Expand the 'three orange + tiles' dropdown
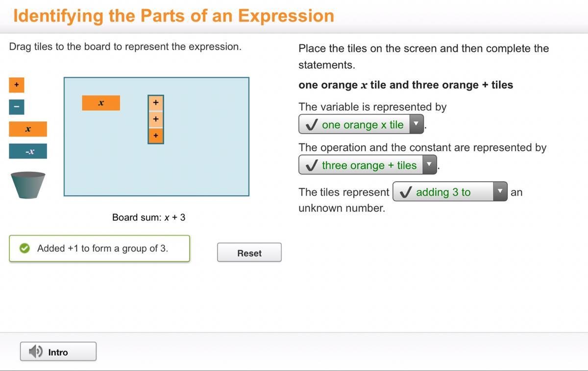Viewport: 588px width, 371px height. pos(429,165)
